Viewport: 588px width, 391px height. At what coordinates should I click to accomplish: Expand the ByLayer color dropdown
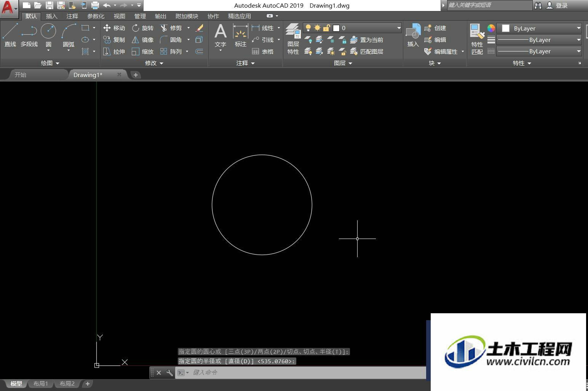click(x=578, y=28)
